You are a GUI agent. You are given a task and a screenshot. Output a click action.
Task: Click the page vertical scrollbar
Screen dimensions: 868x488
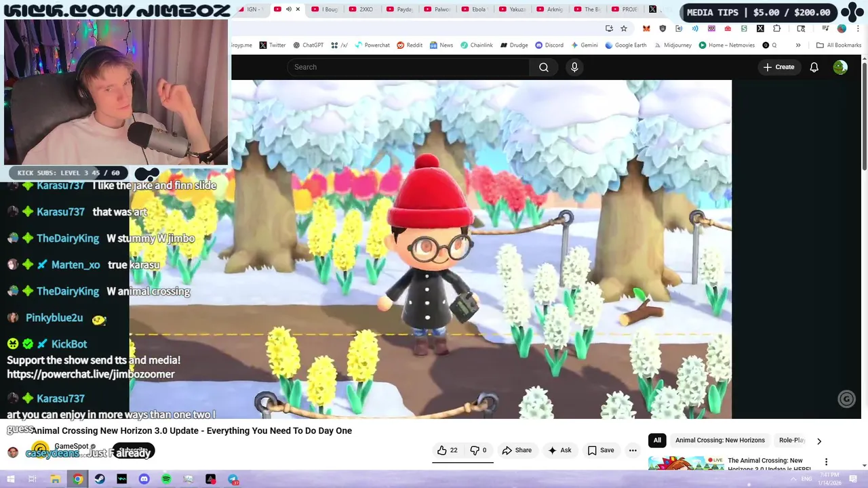[865, 115]
